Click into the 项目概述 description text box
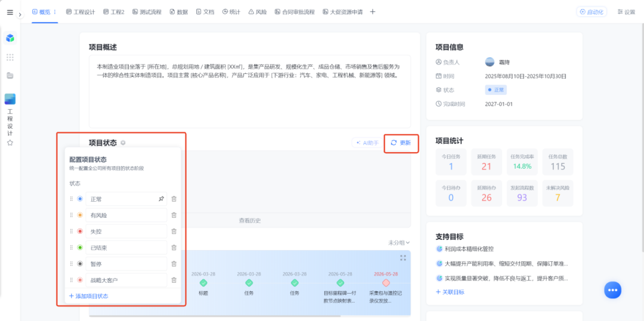Screen dimensions: 644x321 pos(250,91)
